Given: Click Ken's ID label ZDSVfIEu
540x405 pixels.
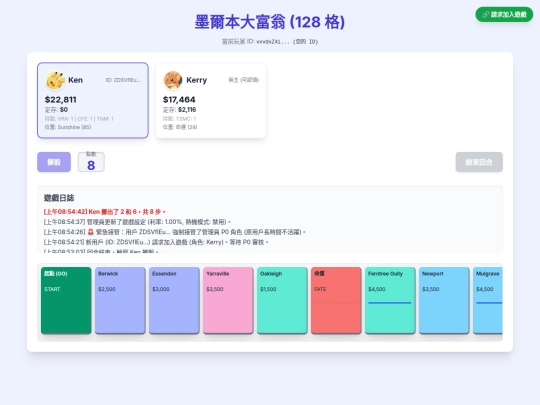Looking at the screenshot, I should [x=123, y=80].
